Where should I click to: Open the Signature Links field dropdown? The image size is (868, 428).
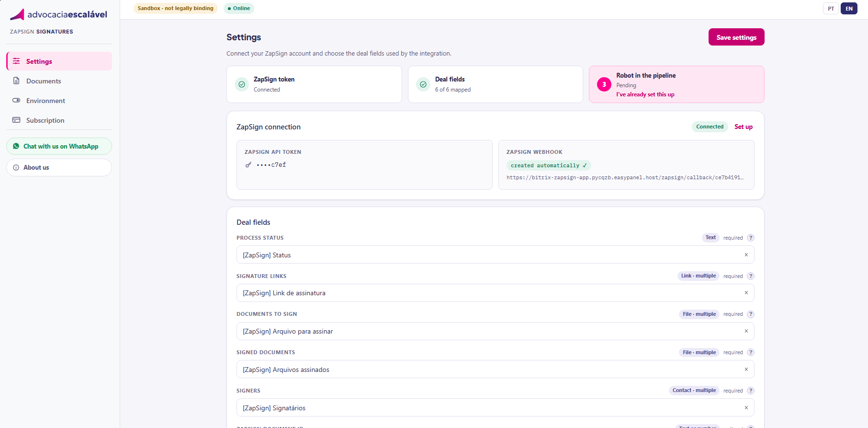pyautogui.click(x=496, y=293)
